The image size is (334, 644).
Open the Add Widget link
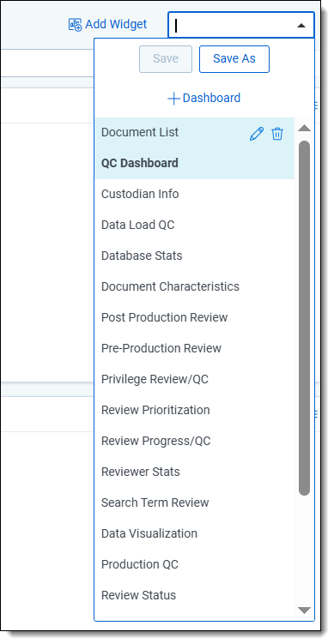point(107,25)
